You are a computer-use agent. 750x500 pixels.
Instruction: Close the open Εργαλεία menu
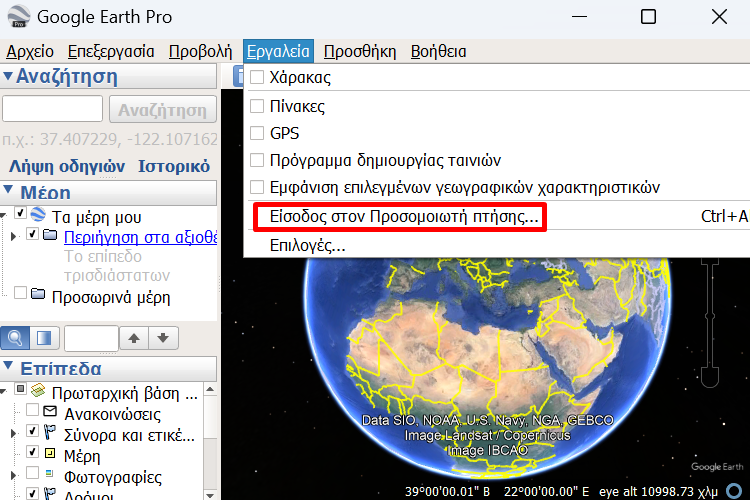pyautogui.click(x=278, y=51)
